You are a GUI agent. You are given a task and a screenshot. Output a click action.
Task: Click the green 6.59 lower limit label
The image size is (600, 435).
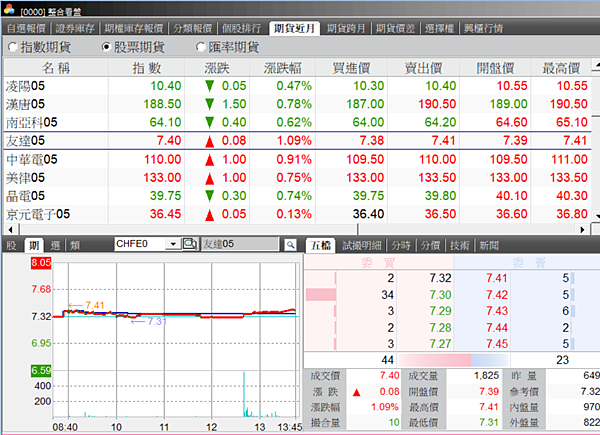(41, 370)
